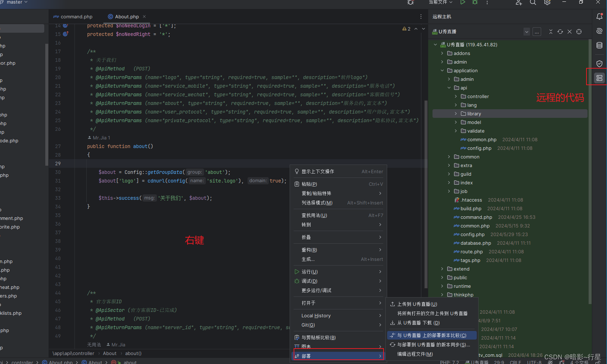Click the CRLF line separator in status bar
607x364 pixels.
(515, 362)
